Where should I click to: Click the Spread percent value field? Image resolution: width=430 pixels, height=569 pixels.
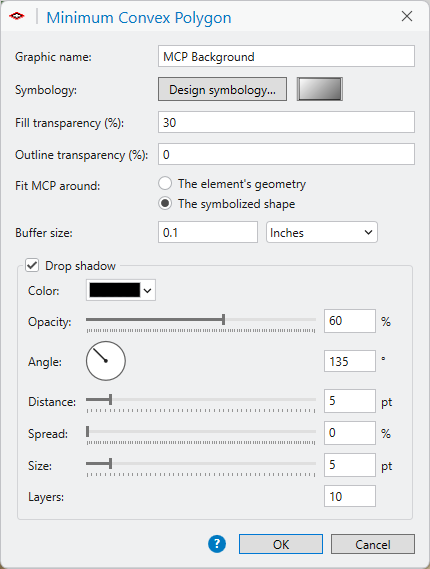point(350,433)
